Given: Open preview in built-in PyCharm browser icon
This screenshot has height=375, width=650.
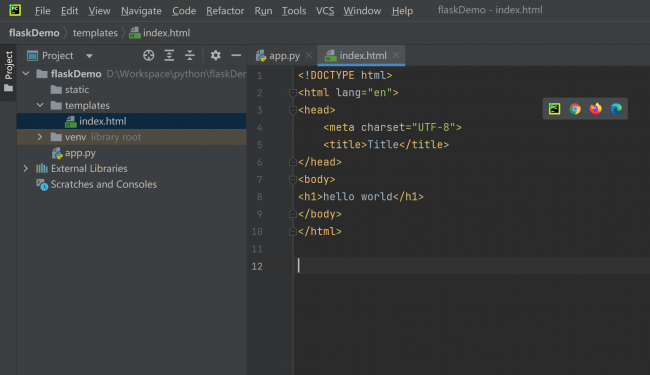Looking at the screenshot, I should point(555,109).
